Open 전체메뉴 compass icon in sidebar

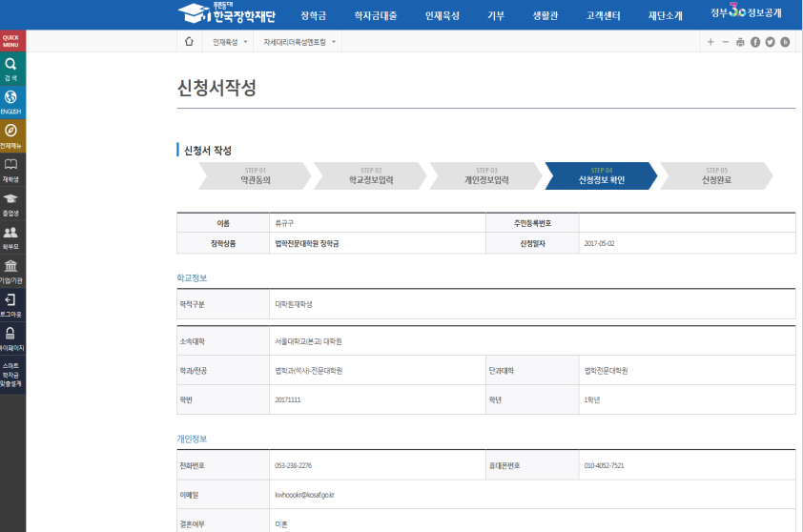pyautogui.click(x=11, y=135)
